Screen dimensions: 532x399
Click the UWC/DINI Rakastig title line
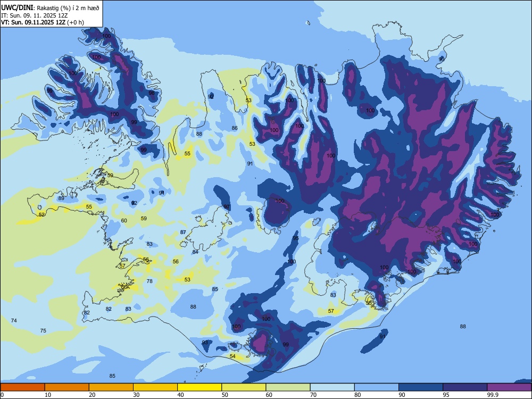click(50, 8)
